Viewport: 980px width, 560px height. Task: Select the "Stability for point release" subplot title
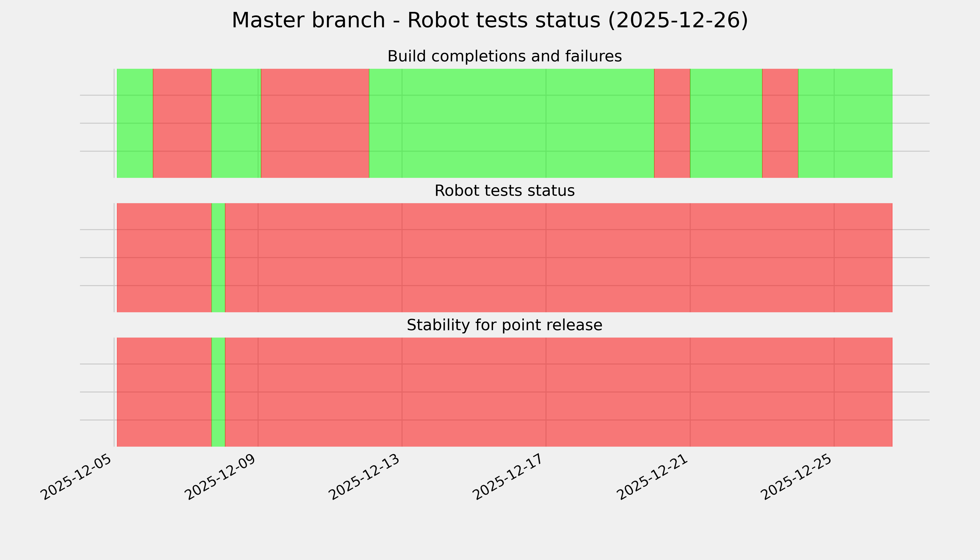504,325
